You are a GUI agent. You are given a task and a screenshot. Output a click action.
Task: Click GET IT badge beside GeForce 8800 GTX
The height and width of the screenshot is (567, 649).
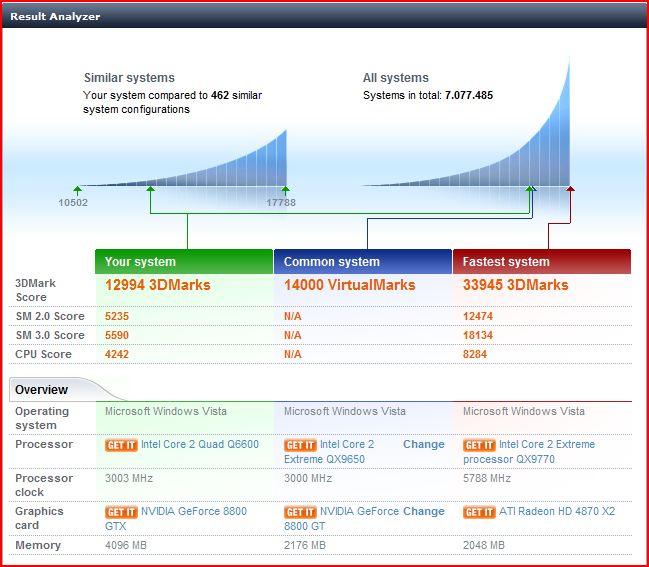click(121, 512)
